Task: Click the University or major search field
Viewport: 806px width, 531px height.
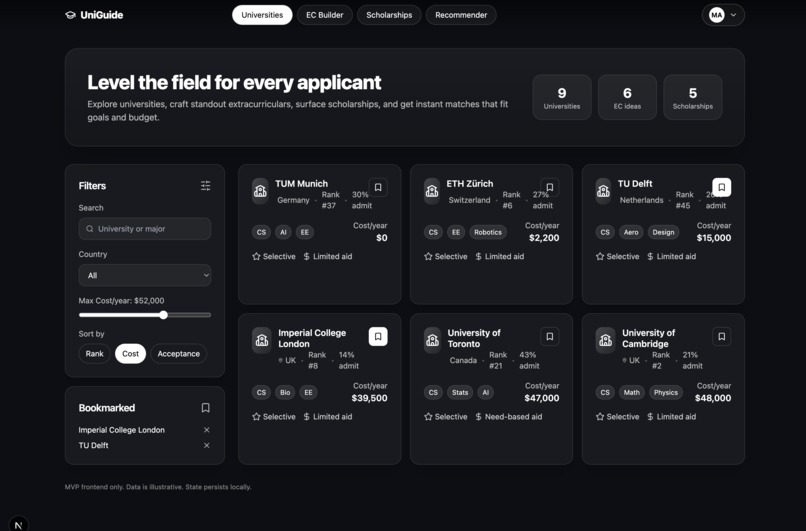Action: [x=145, y=229]
